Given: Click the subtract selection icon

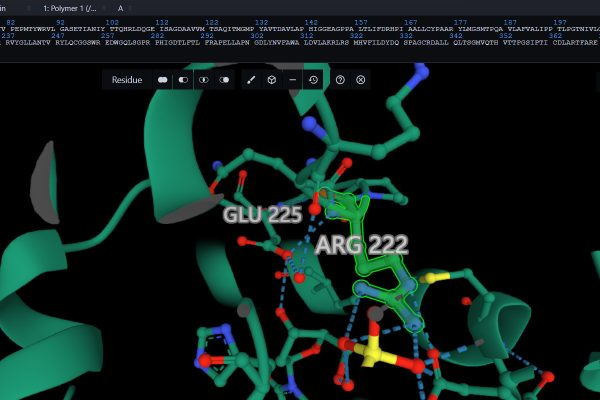Looking at the screenshot, I should (x=183, y=79).
